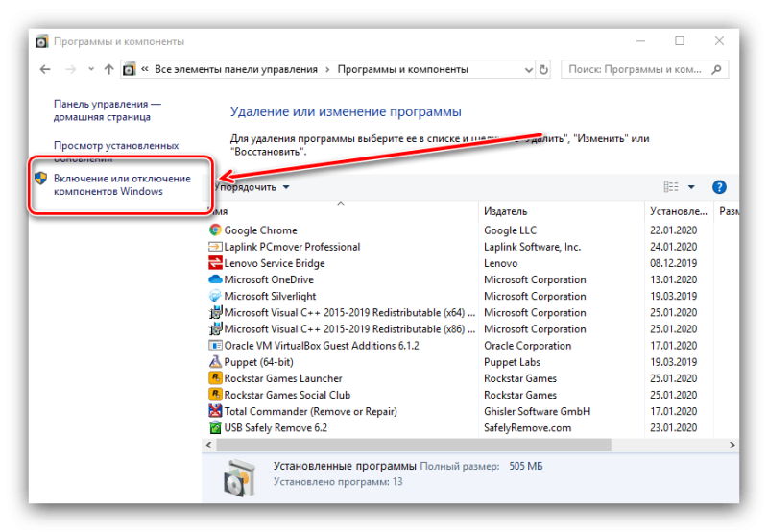Click the Control Panel icon in address bar
This screenshot has height=532, width=768.
coord(129,69)
